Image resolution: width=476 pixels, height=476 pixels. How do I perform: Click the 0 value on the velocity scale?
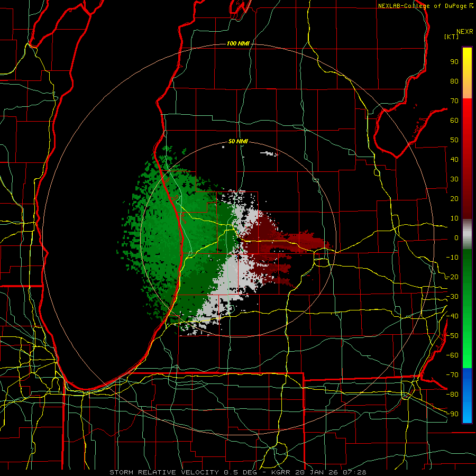click(456, 238)
